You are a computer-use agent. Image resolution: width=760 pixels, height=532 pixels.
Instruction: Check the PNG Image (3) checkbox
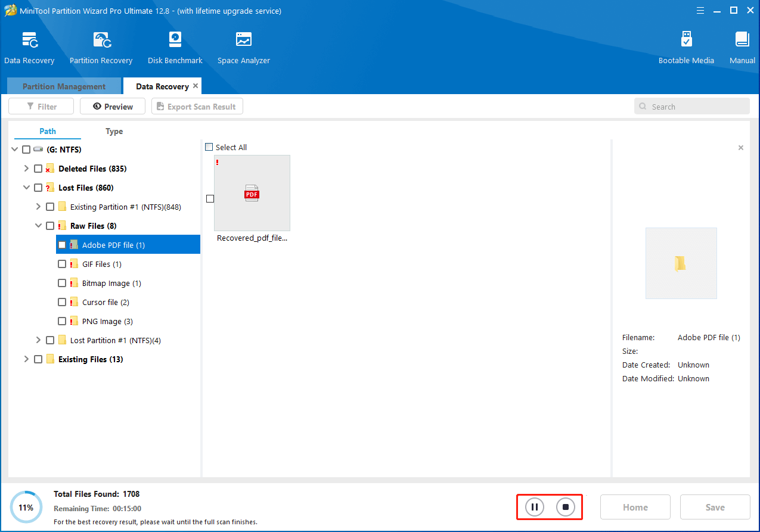62,321
